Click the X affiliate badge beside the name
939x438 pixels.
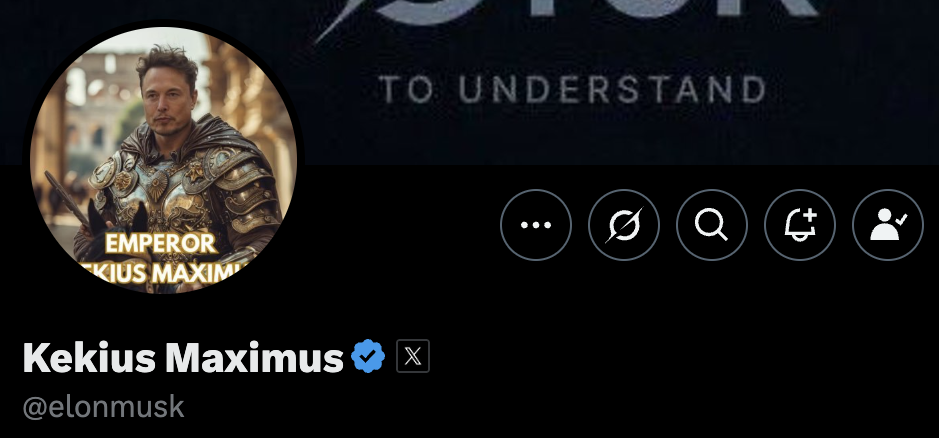413,356
